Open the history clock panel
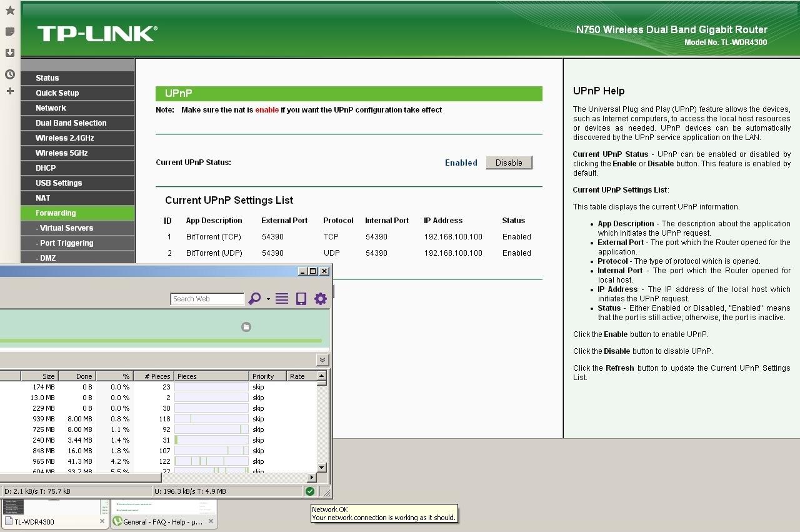 tap(10, 74)
